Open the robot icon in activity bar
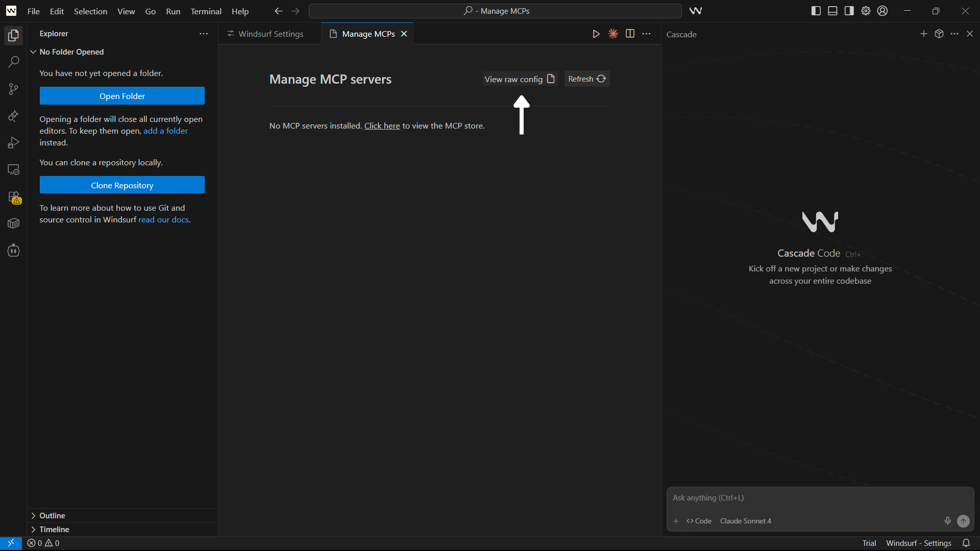This screenshot has height=551, width=980. pos(13,251)
